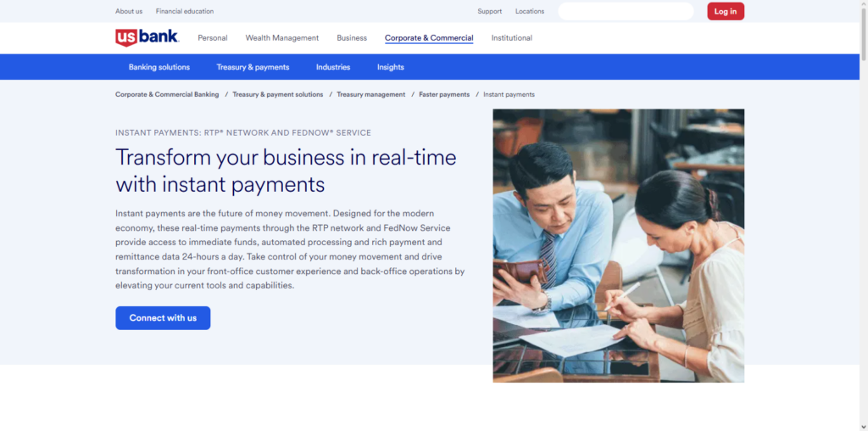Expand the Industries menu
Screen dimensions: 868x431
click(333, 67)
